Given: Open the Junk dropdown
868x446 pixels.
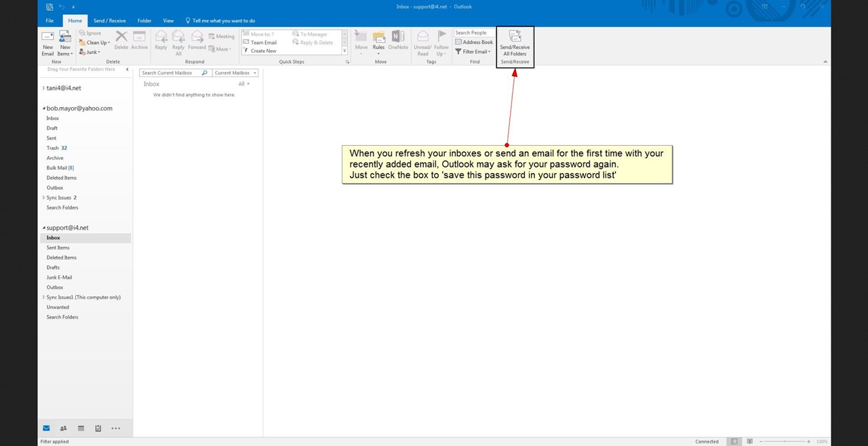Looking at the screenshot, I should tap(90, 52).
